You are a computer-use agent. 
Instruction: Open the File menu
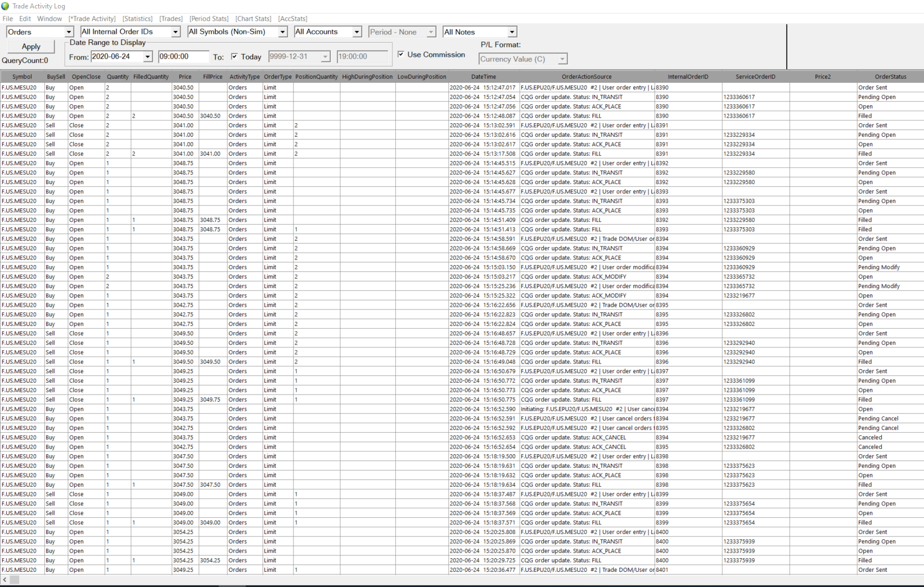(x=8, y=19)
